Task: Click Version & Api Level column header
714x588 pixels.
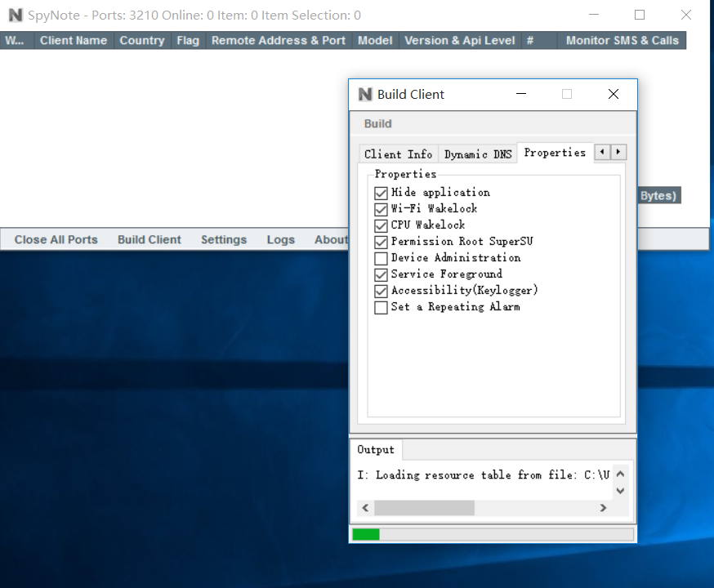Action: point(459,41)
